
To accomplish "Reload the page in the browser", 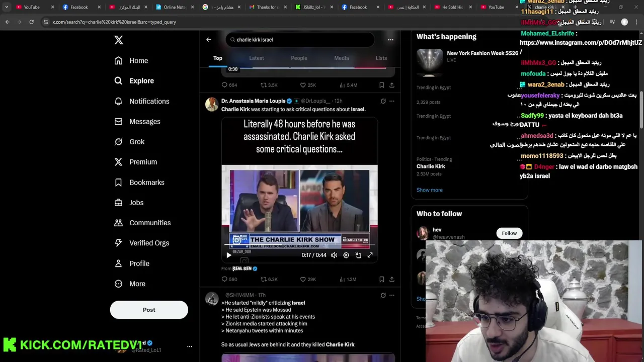I will click(x=31, y=22).
